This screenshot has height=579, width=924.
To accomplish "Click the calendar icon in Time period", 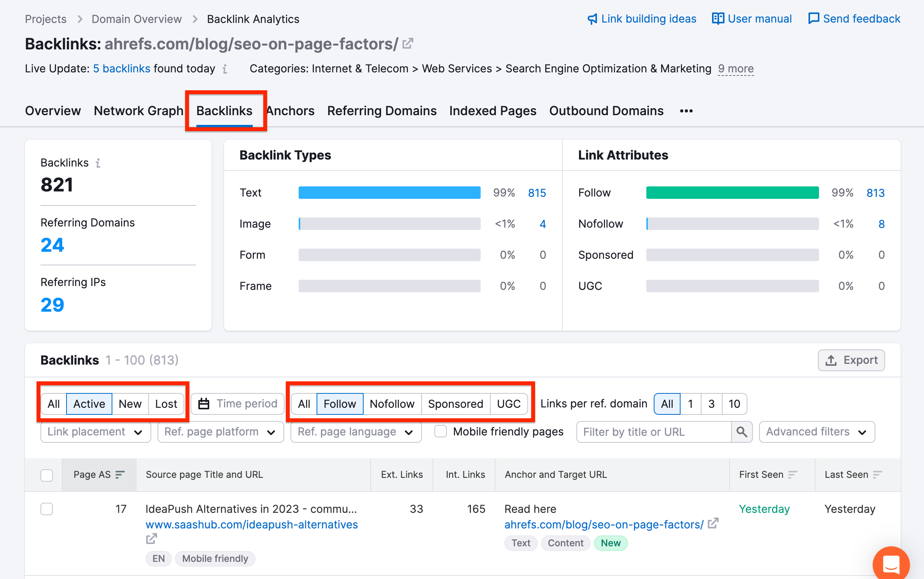I will pyautogui.click(x=204, y=404).
